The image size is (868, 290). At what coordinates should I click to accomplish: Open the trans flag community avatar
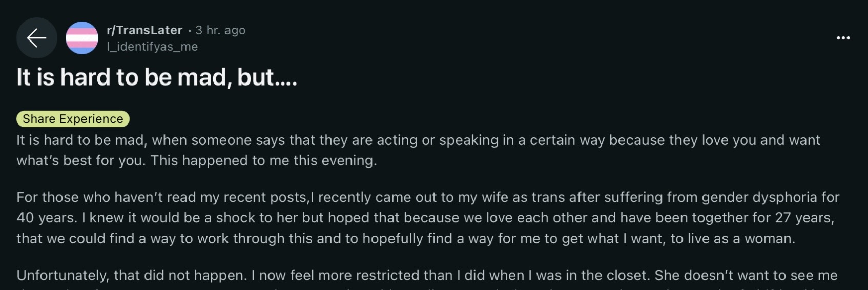point(82,38)
